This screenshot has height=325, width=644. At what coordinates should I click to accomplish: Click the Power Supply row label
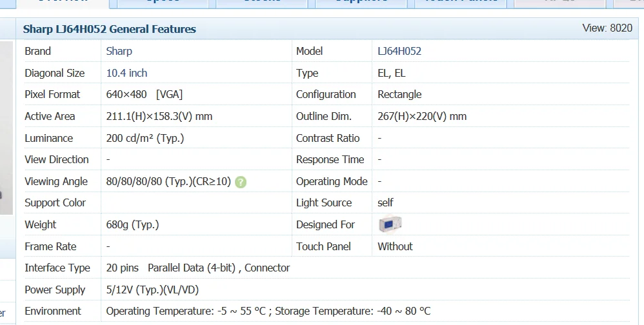tap(55, 290)
